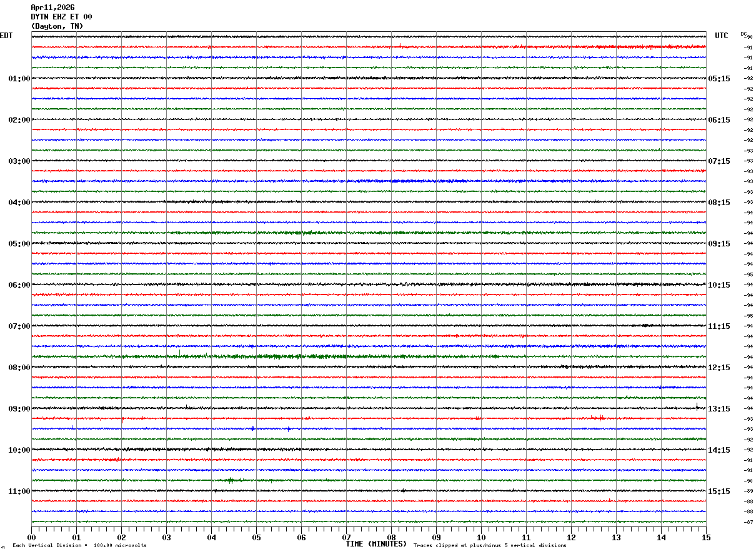The width and height of the screenshot is (756, 554).
Task: Click minute 09 on the time axis
Action: (436, 537)
